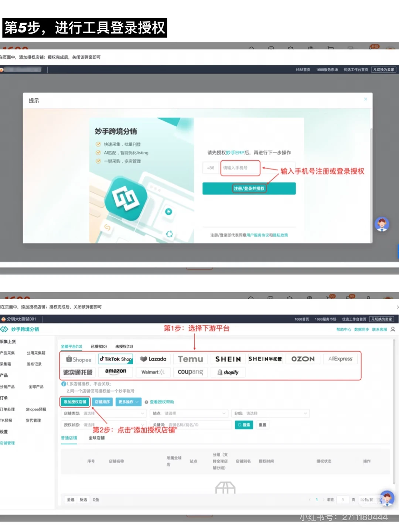Click the 店铺排序 button

pyautogui.click(x=102, y=402)
